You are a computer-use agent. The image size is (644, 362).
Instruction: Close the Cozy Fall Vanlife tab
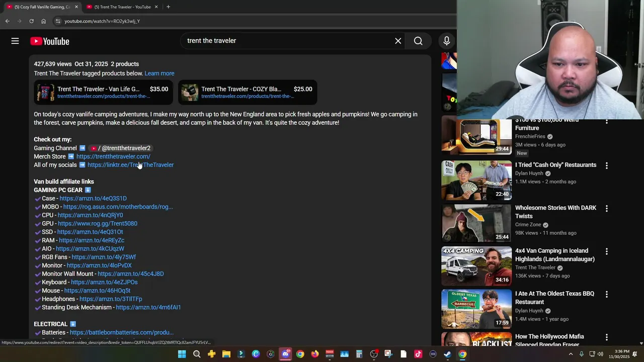(x=76, y=7)
